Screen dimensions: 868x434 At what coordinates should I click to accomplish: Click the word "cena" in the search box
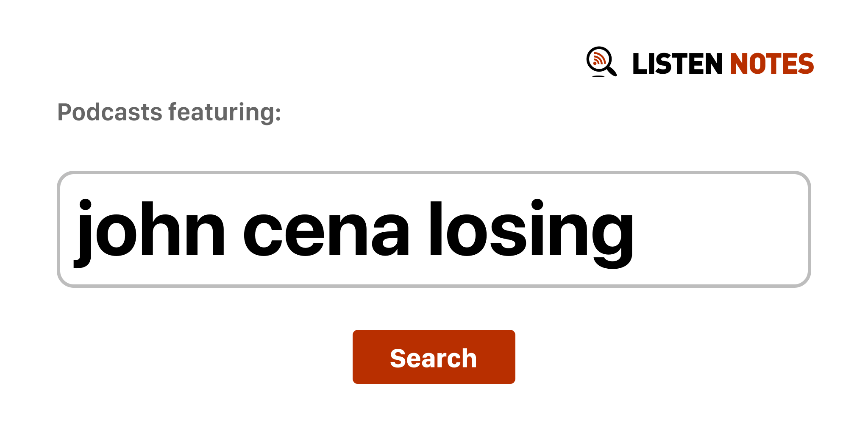pos(326,229)
